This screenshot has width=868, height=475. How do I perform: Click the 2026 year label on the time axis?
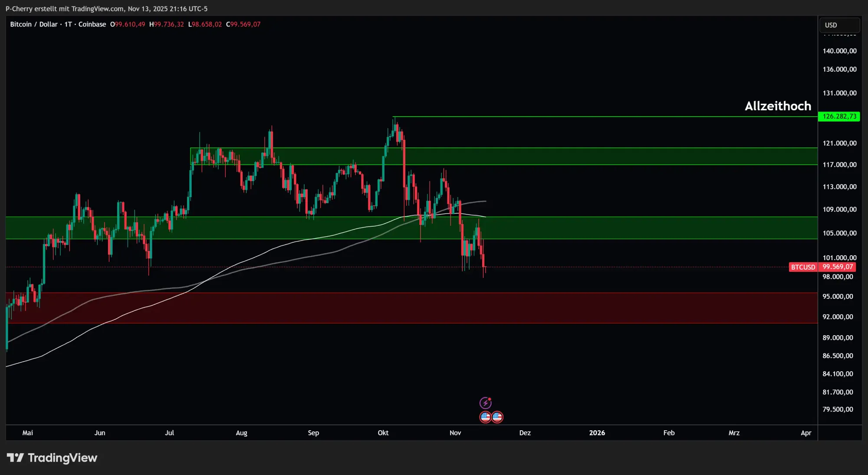[597, 433]
